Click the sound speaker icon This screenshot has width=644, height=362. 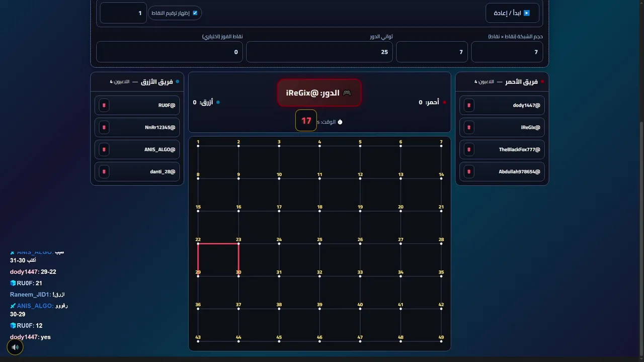tap(15, 347)
